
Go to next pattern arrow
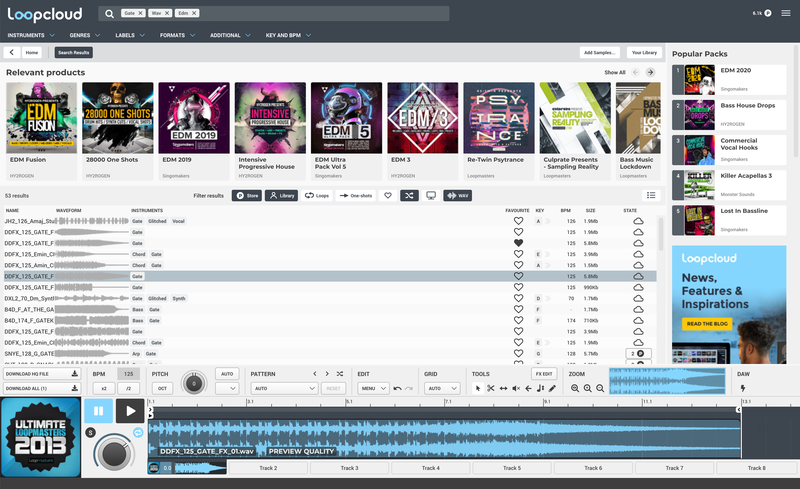coord(327,374)
